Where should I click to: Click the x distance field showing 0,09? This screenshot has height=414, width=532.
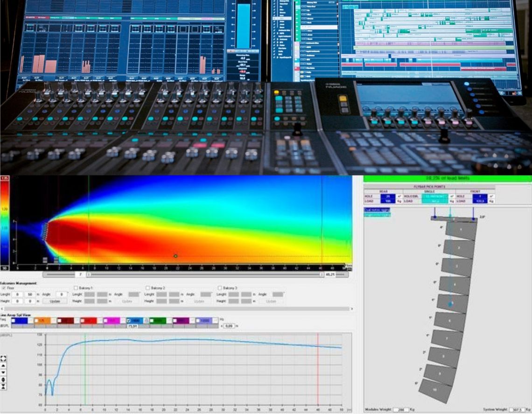pos(229,326)
